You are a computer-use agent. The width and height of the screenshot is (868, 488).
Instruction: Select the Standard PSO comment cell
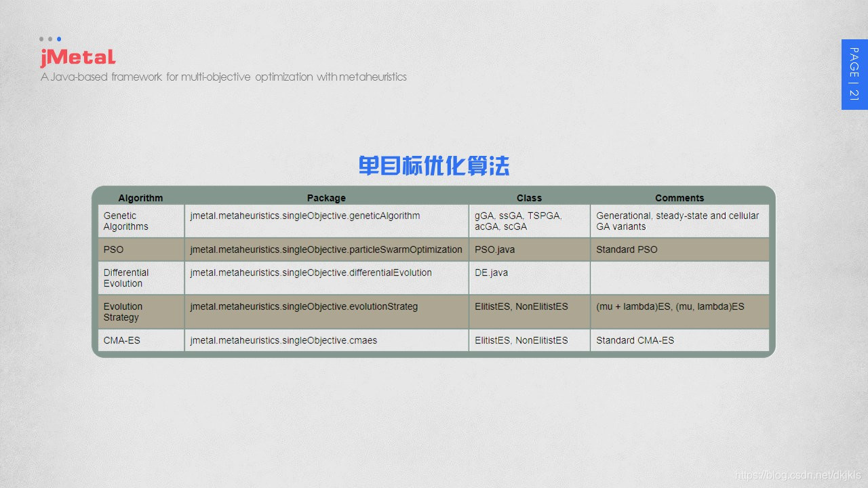click(x=679, y=249)
